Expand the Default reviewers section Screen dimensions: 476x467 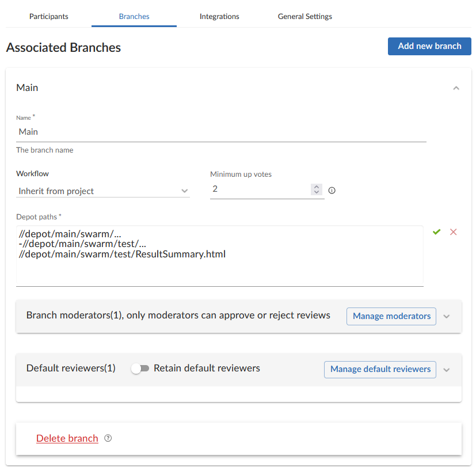click(447, 369)
